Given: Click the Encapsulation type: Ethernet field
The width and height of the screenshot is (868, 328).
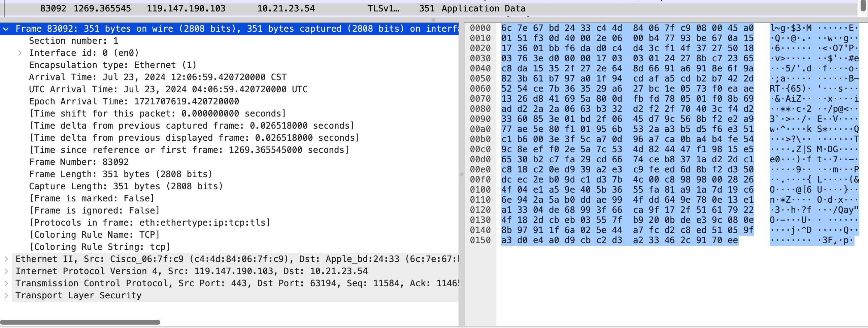Looking at the screenshot, I should [x=112, y=65].
